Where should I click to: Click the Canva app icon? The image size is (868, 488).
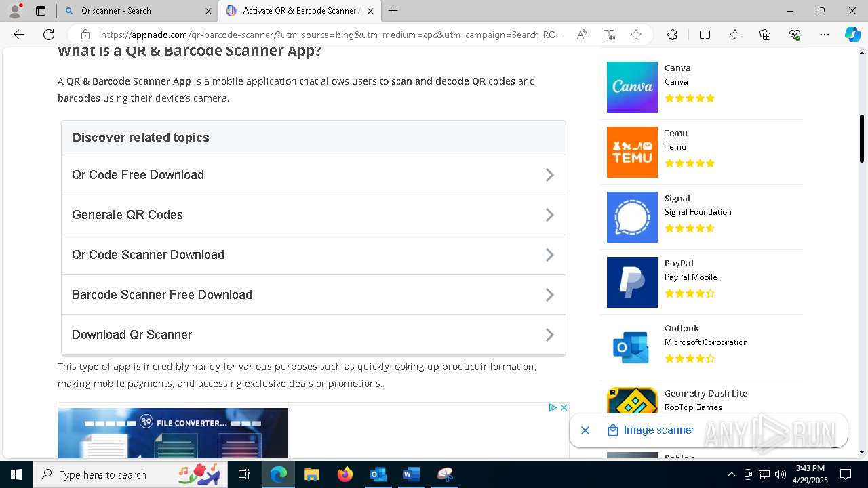[x=632, y=87]
